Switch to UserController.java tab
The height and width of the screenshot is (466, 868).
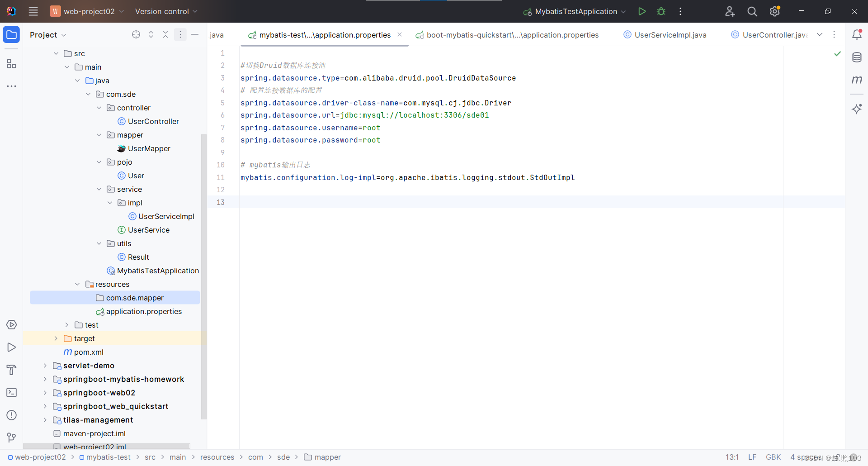(x=770, y=35)
